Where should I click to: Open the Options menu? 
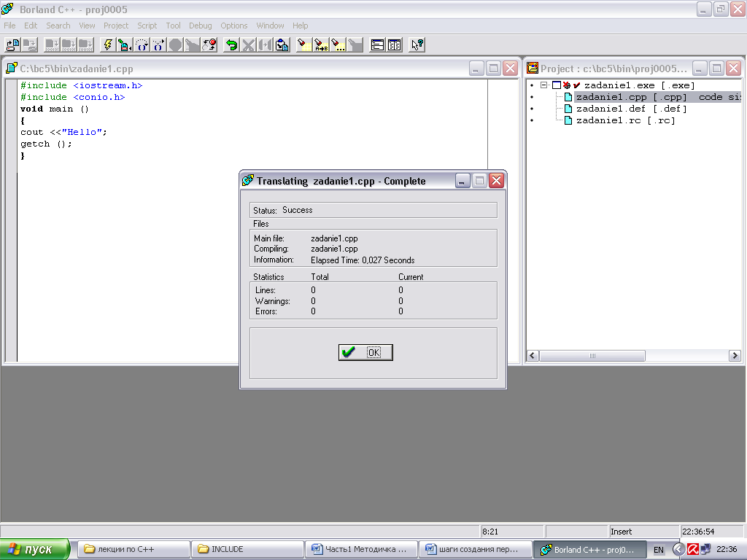(234, 26)
